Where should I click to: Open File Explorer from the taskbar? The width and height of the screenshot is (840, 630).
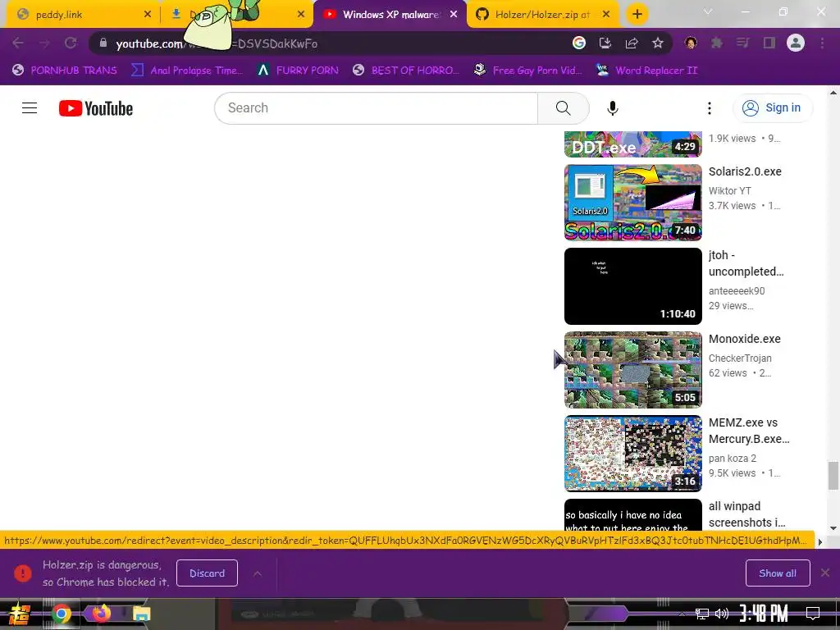point(141,614)
